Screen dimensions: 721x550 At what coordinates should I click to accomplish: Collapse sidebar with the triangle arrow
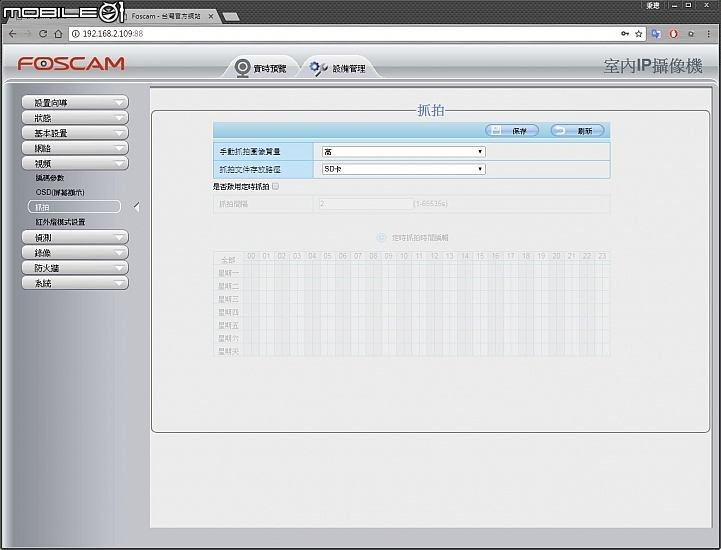137,207
